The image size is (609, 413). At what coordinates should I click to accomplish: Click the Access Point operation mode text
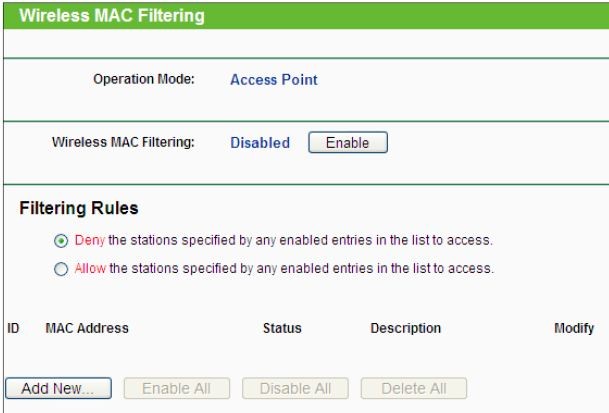[274, 81]
